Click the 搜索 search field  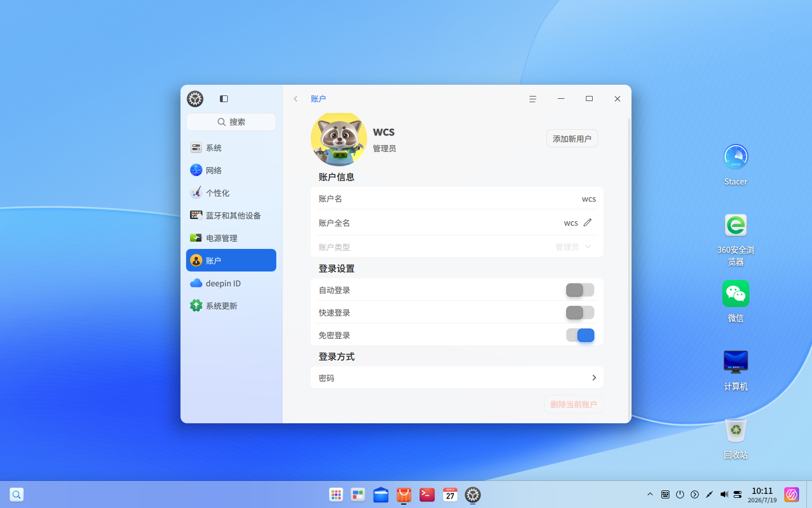tap(231, 122)
